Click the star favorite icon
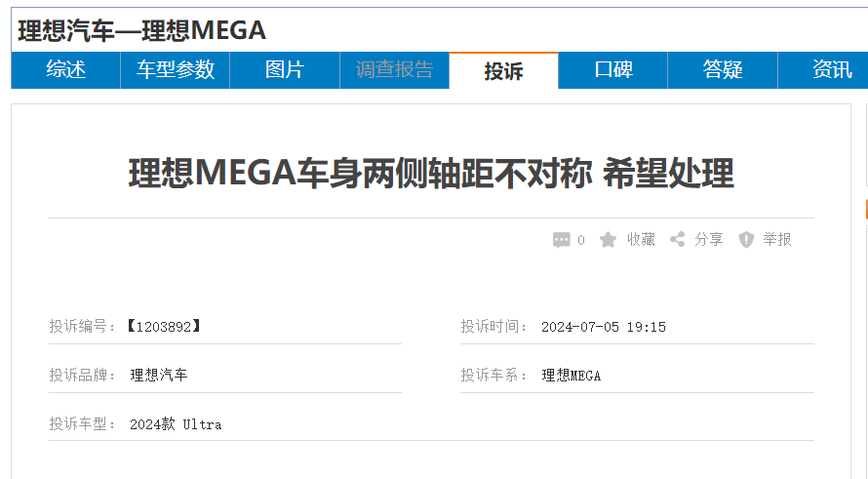This screenshot has height=479, width=868. pyautogui.click(x=608, y=240)
